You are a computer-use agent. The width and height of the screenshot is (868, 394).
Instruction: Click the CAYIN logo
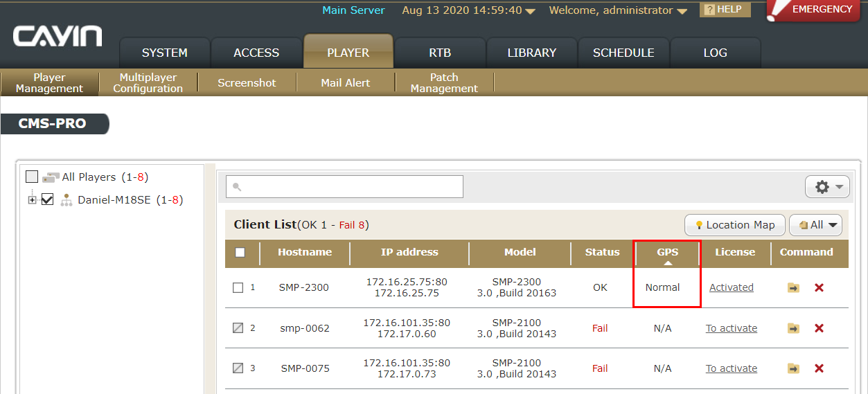coord(57,36)
